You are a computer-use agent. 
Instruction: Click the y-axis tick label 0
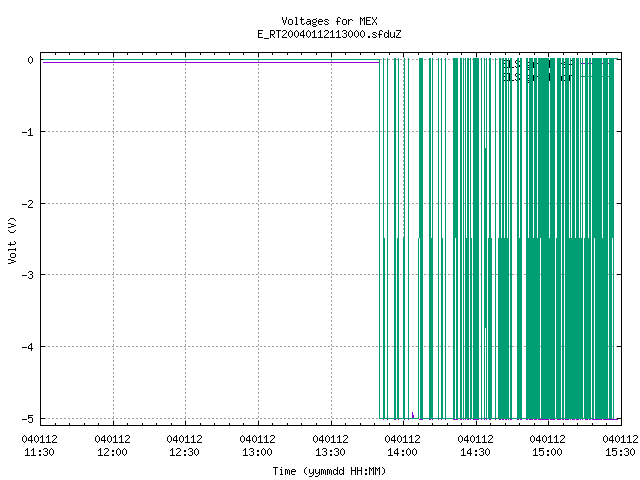31,60
